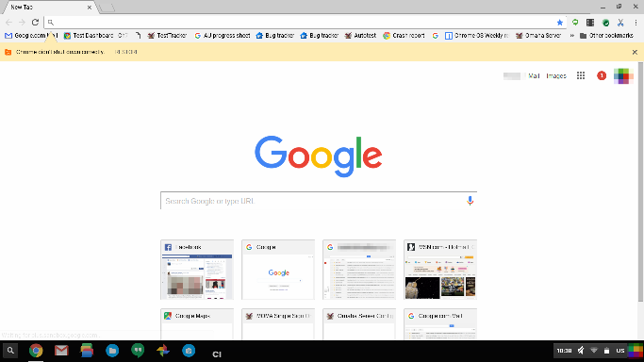Click the page vertical scrollbar
644x362 pixels.
(641, 183)
